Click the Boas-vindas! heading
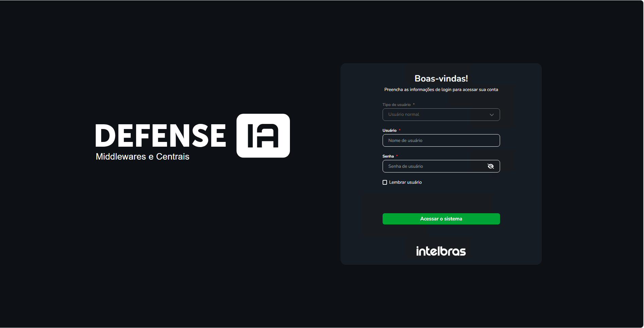The height and width of the screenshot is (328, 644). coord(441,78)
